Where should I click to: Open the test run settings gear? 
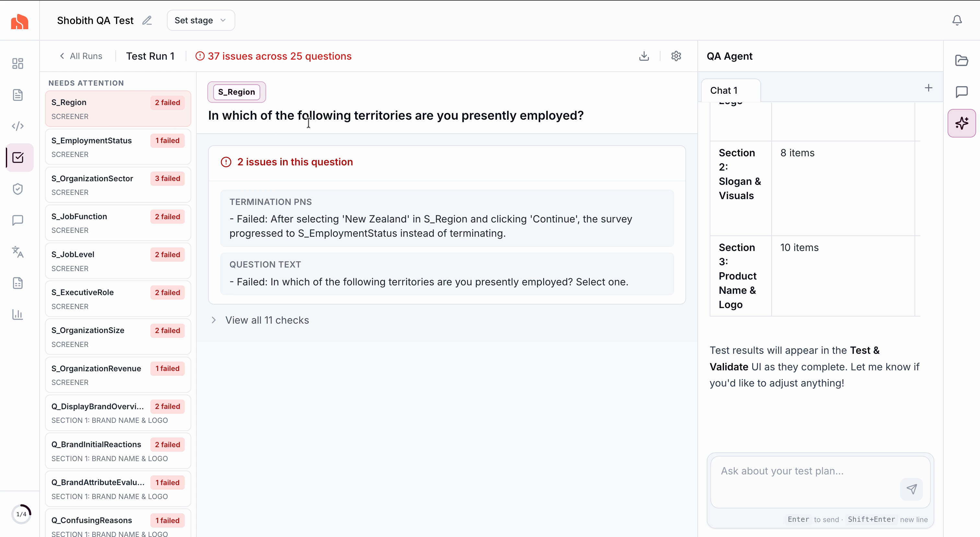click(x=676, y=56)
